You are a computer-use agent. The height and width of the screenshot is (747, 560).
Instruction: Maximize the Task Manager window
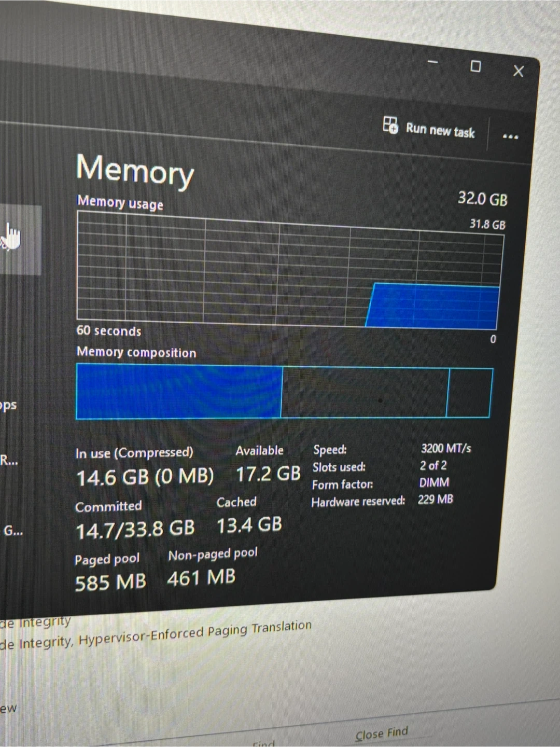[x=475, y=66]
